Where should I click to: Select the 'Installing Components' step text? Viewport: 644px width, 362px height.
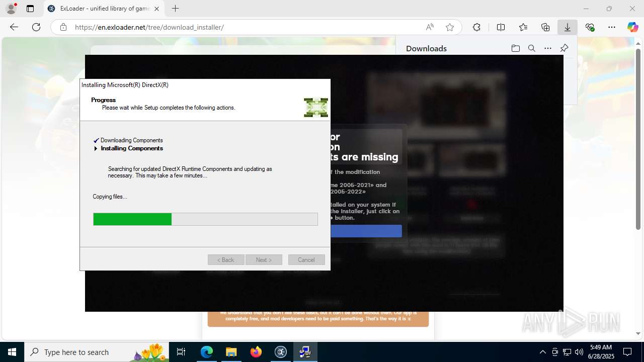tap(132, 148)
